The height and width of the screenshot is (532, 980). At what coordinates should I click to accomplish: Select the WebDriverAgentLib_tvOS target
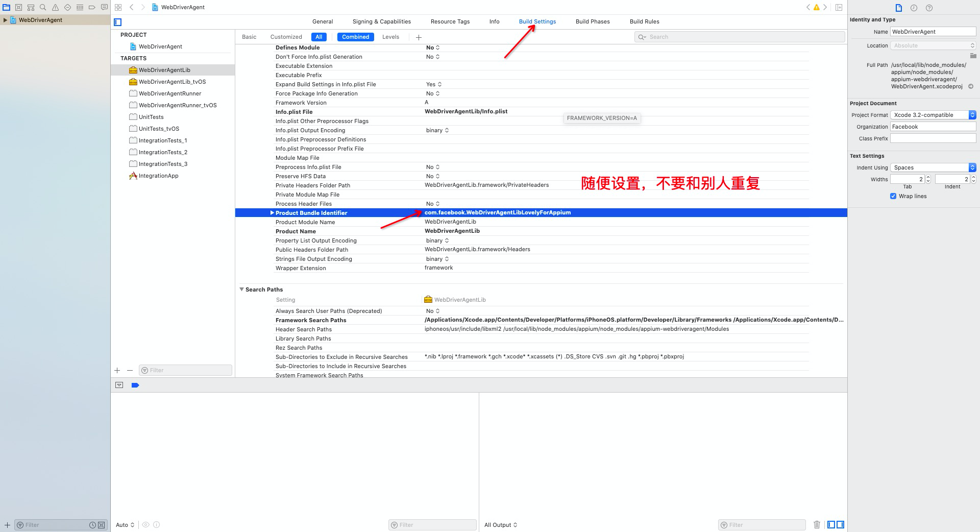pos(173,82)
